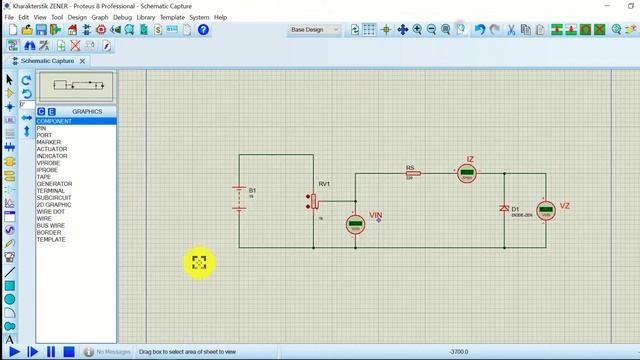
Task: Select the arrow Selection Mode tool
Action: click(x=10, y=80)
